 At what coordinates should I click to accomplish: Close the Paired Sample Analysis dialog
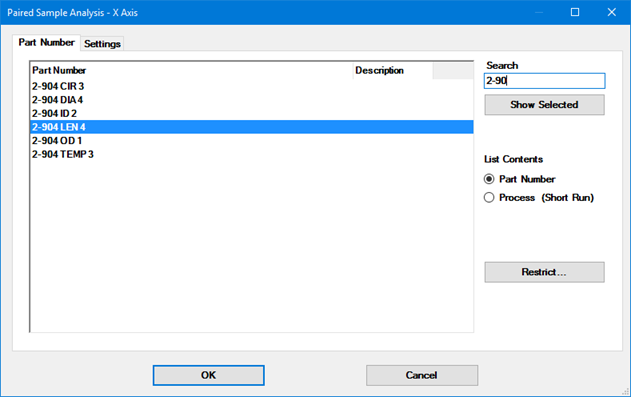tap(612, 12)
